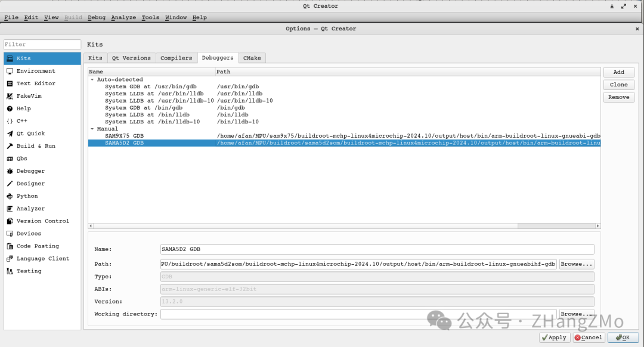Click the Add debugger button
644x347 pixels.
pos(618,72)
